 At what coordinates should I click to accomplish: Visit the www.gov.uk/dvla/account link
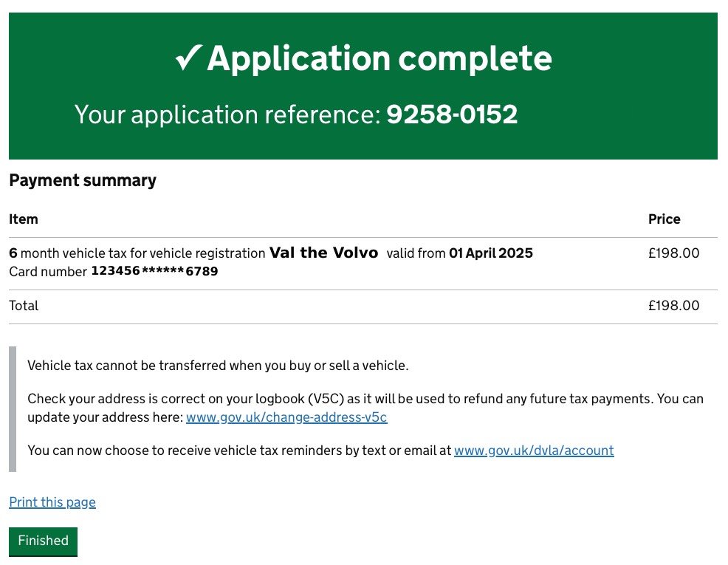click(x=534, y=450)
